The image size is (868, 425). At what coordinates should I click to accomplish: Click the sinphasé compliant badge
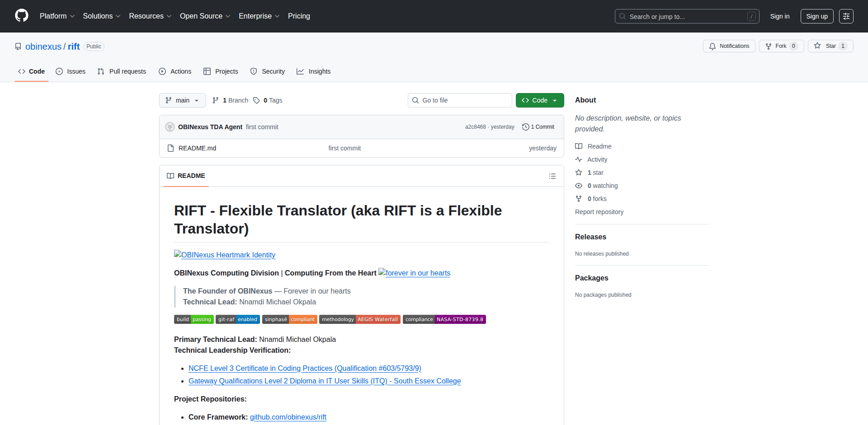[290, 319]
